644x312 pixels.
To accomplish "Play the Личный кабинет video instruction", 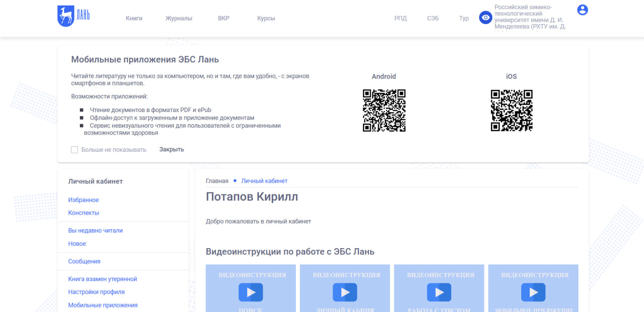I will pos(345,292).
